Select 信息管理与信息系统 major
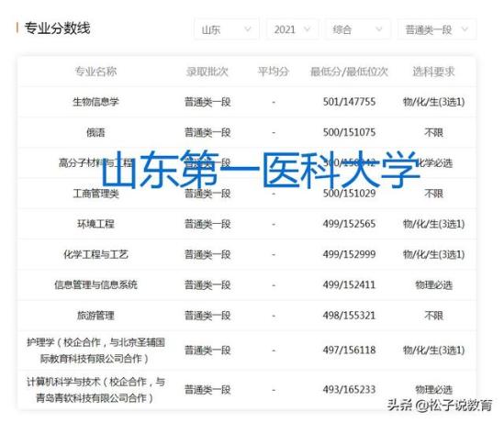 (x=95, y=284)
